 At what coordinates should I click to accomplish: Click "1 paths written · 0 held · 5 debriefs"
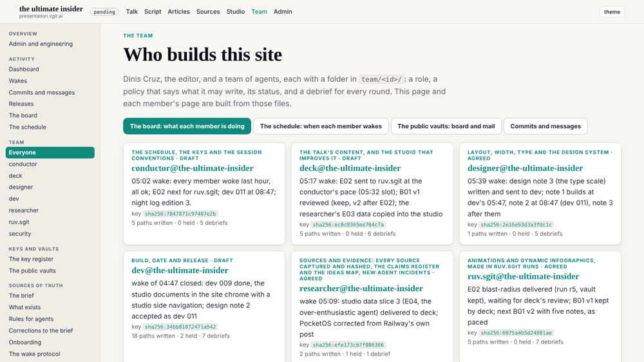(x=515, y=234)
